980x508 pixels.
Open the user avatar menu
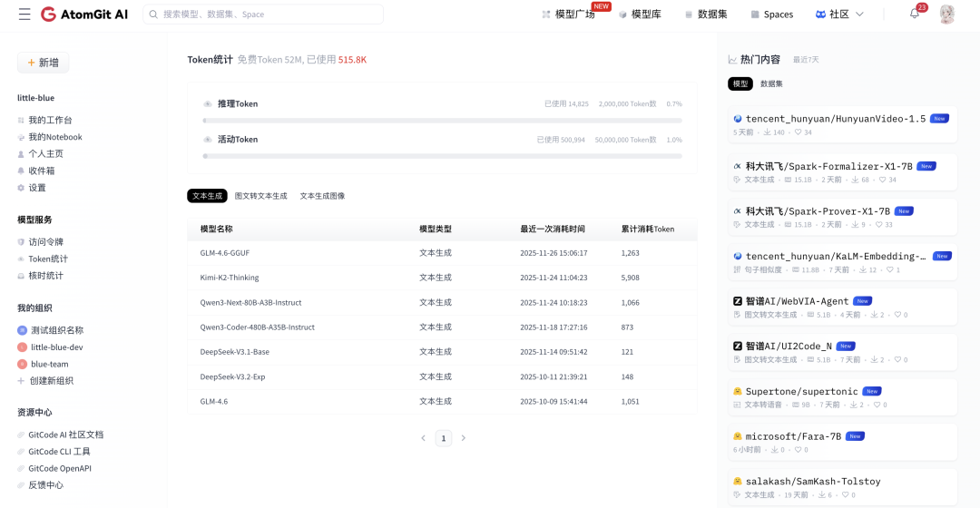(946, 14)
